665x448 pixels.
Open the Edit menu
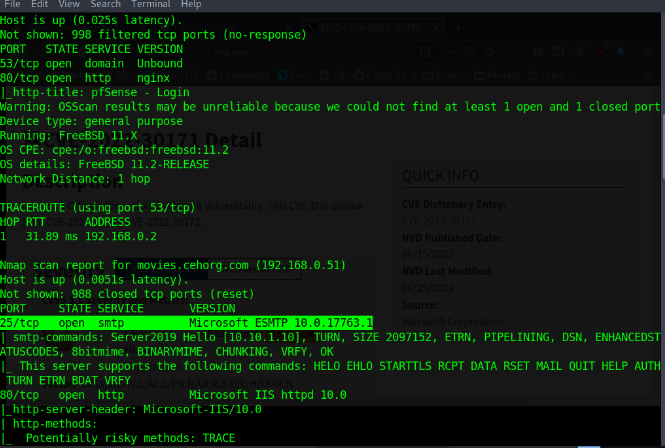41,5
